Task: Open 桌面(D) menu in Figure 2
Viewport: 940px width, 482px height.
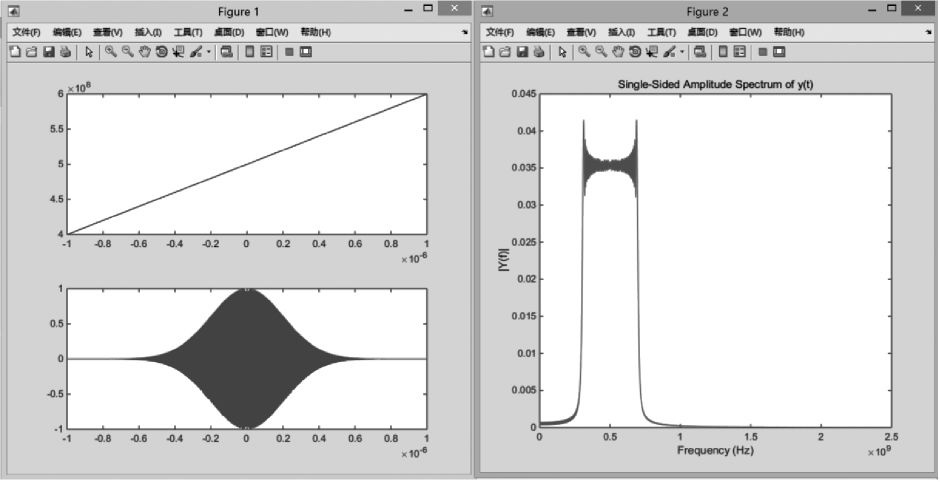Action: tap(703, 32)
